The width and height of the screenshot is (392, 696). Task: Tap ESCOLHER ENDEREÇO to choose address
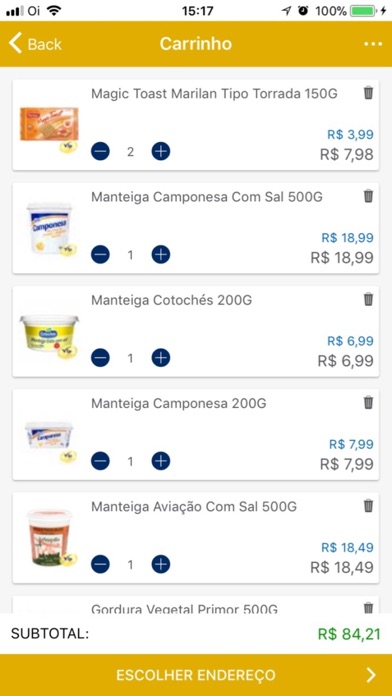[196, 675]
